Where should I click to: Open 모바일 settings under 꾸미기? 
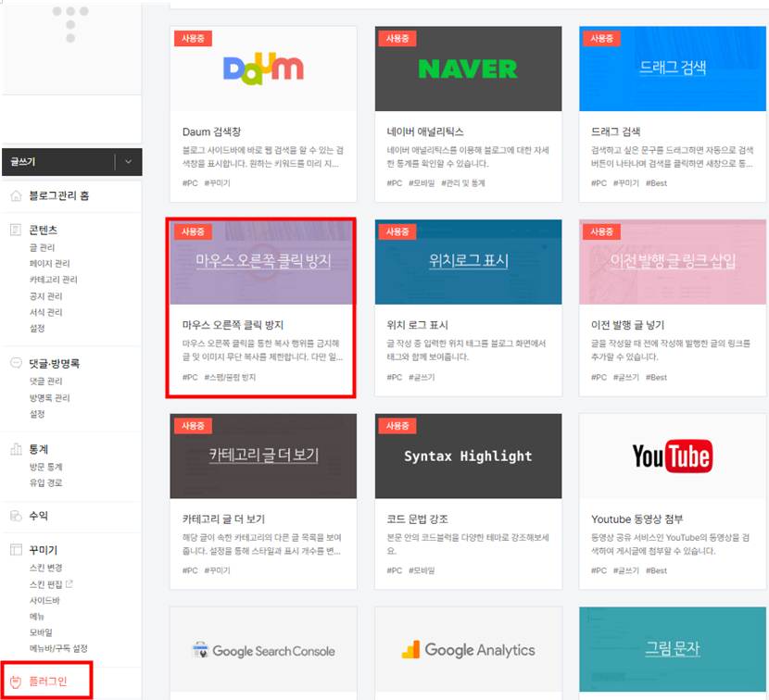point(41,632)
